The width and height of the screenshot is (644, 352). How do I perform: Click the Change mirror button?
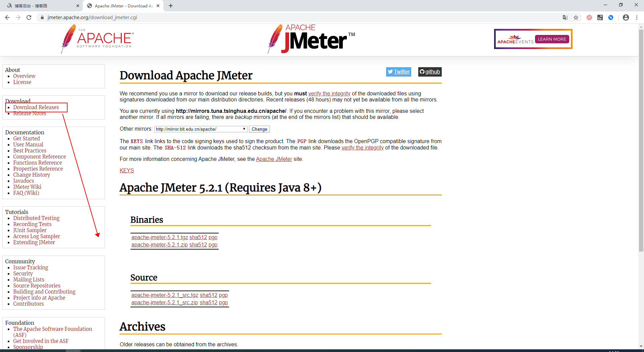(x=259, y=129)
